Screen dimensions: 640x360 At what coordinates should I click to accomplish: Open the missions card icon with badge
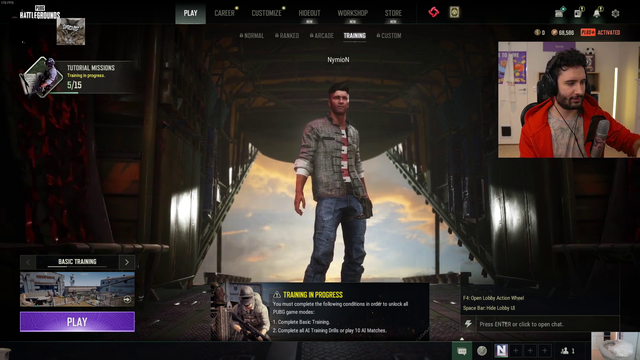[578, 13]
